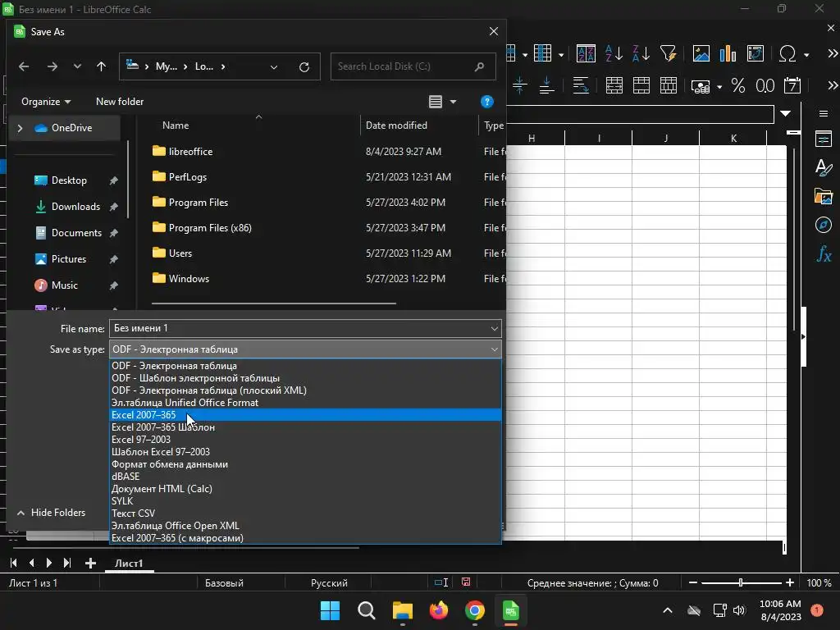The image size is (840, 630).
Task: Open the Organize dropdown menu
Action: (46, 101)
